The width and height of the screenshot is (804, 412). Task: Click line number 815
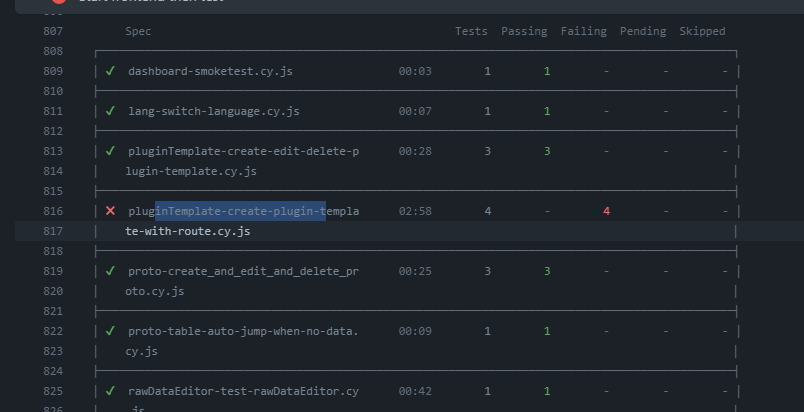[53, 191]
